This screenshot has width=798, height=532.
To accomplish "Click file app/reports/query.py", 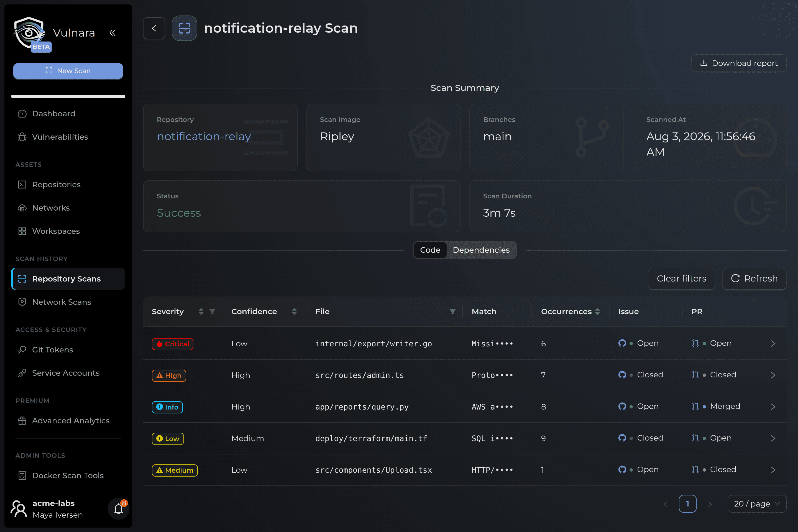I will (x=362, y=407).
